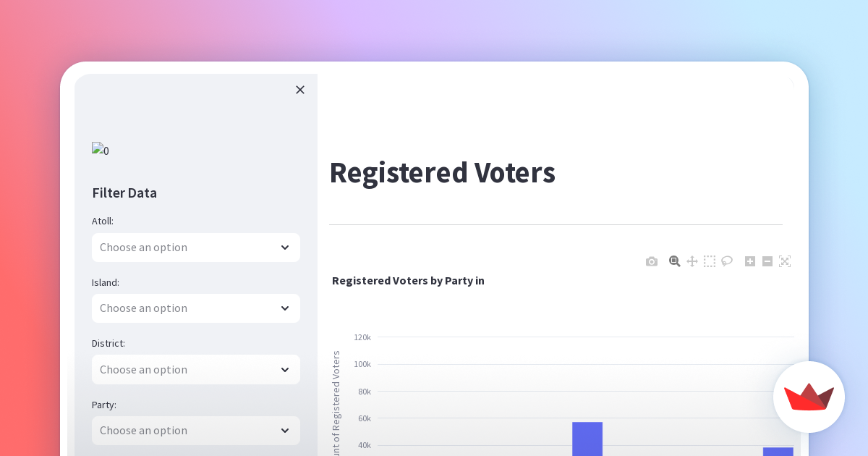Choose the Box Select tool
Image resolution: width=868 pixels, height=456 pixels.
point(710,261)
